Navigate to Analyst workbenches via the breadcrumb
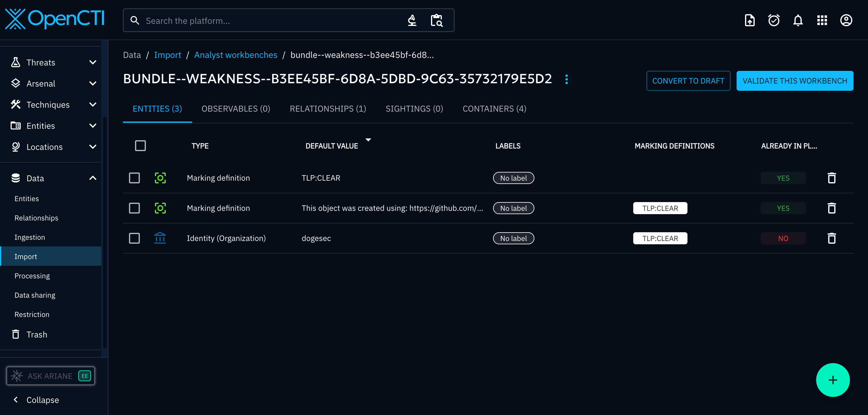868x415 pixels. tap(235, 55)
